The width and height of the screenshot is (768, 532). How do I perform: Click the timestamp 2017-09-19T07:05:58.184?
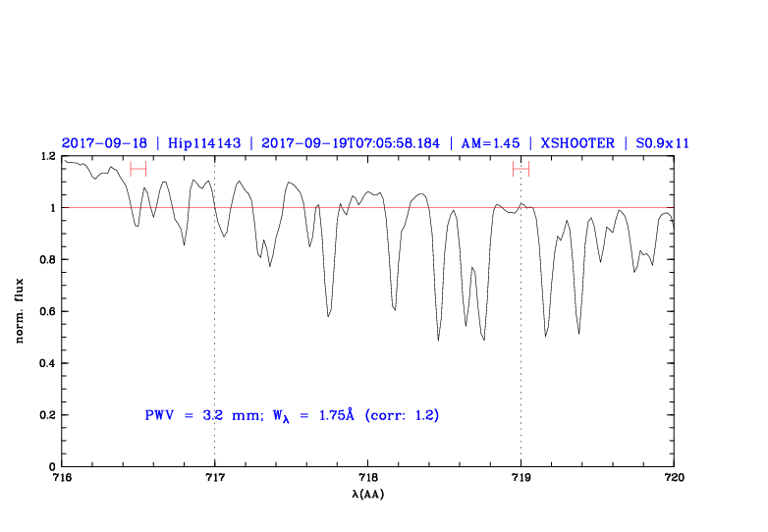click(x=349, y=142)
